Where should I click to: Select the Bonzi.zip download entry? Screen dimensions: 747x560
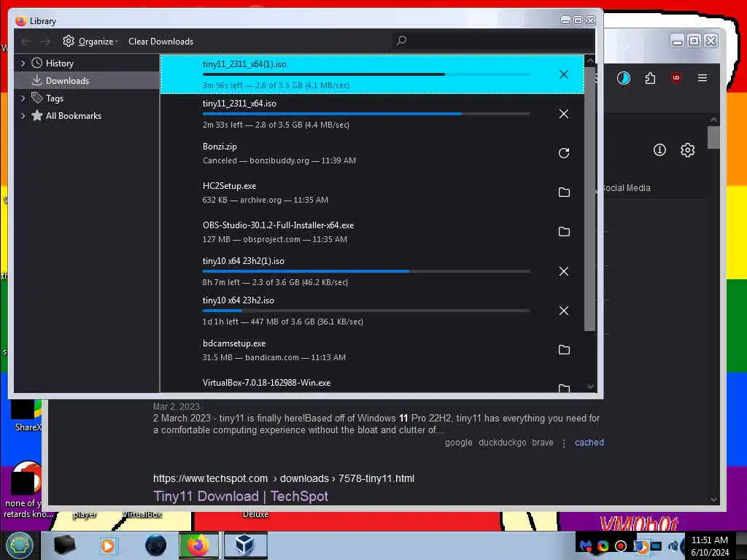tap(371, 153)
